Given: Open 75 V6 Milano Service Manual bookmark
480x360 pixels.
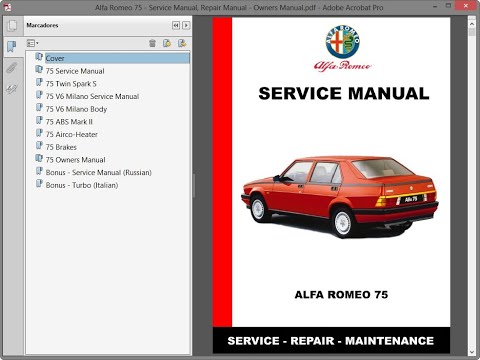Looking at the screenshot, I should (x=92, y=96).
